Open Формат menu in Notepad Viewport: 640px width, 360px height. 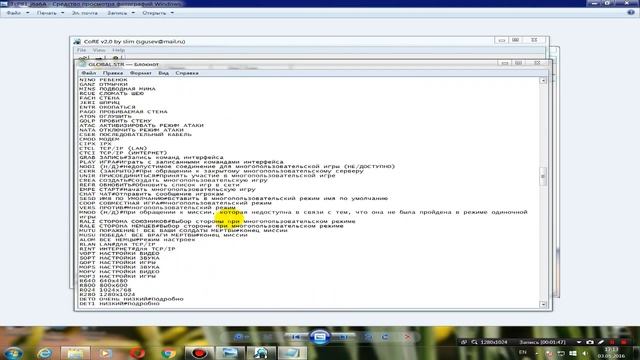(x=140, y=73)
